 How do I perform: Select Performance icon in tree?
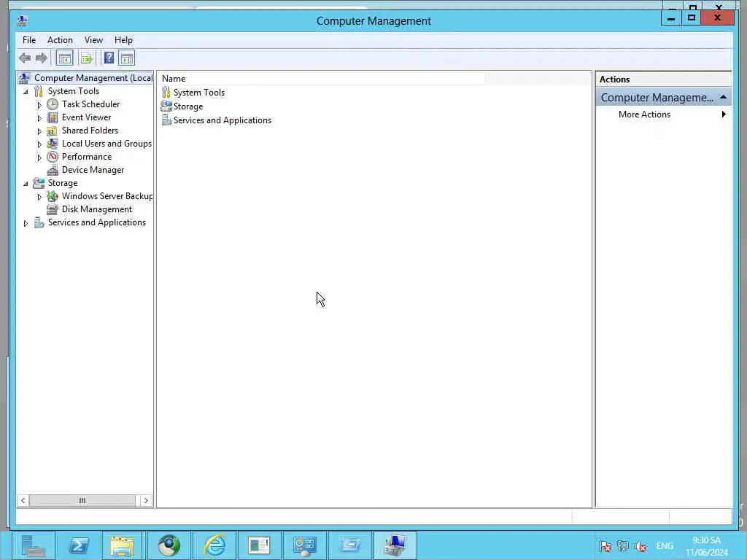(x=53, y=157)
